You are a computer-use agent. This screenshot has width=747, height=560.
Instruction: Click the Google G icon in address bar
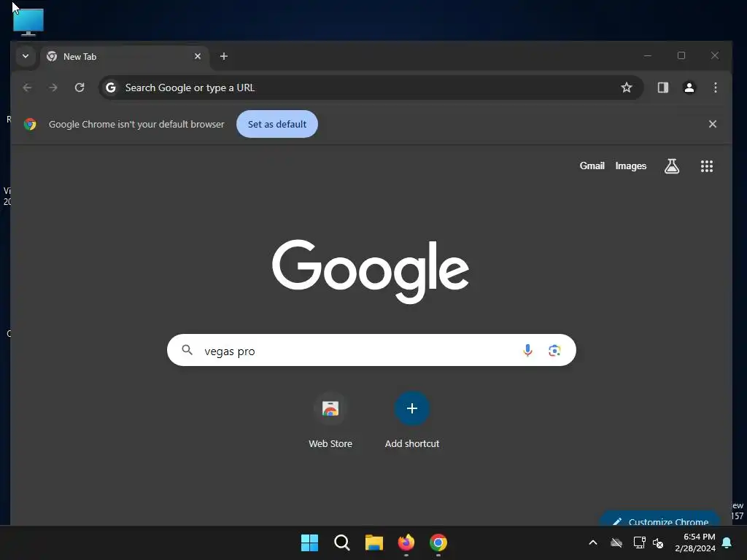(111, 87)
